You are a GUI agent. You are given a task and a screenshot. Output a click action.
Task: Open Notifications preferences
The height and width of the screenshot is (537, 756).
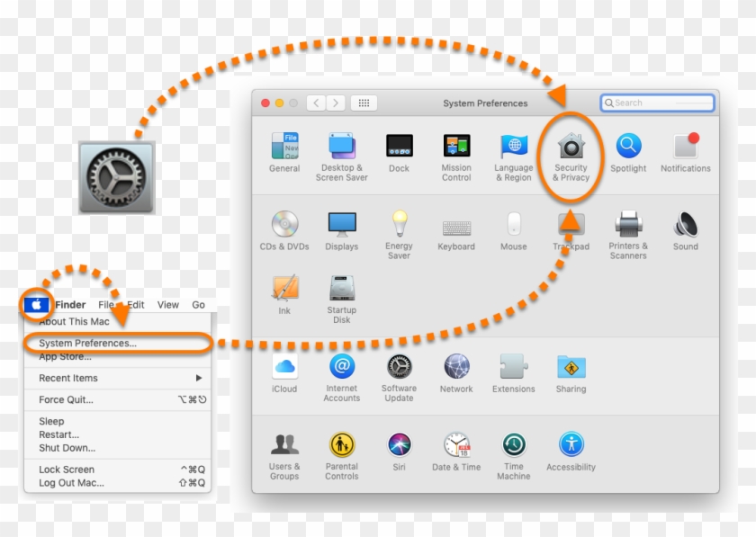pos(685,144)
